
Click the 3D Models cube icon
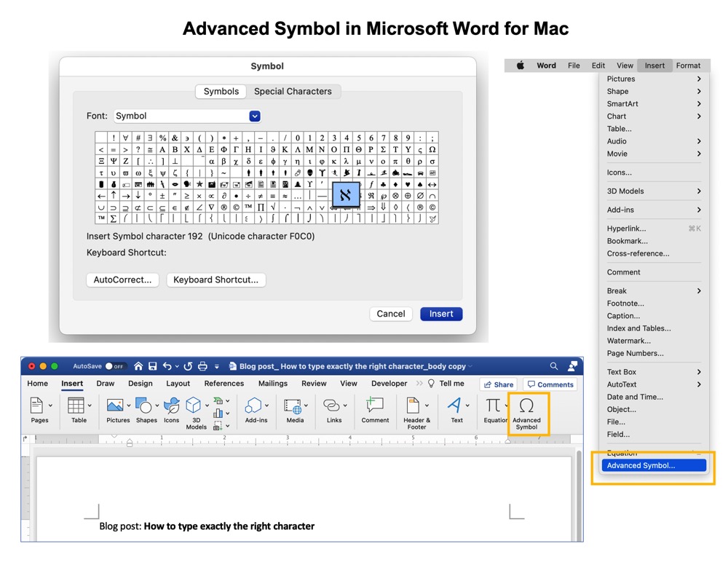click(193, 405)
